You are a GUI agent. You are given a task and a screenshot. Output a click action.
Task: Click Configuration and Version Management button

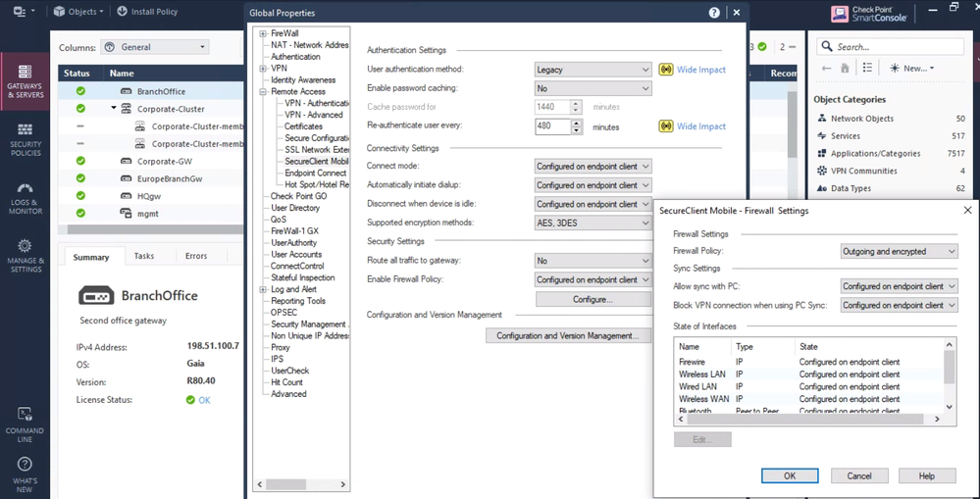point(568,336)
